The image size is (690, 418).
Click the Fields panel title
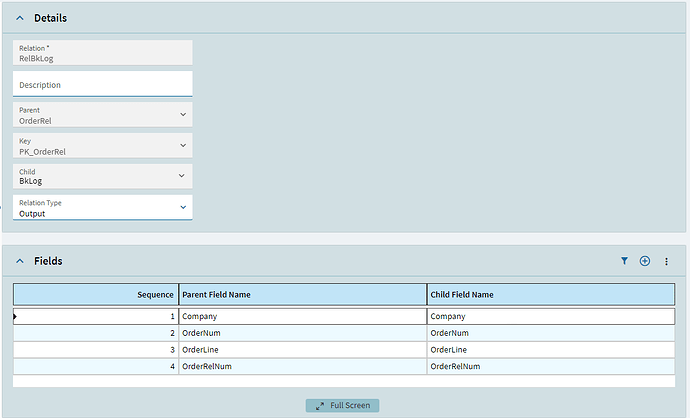[x=48, y=261]
